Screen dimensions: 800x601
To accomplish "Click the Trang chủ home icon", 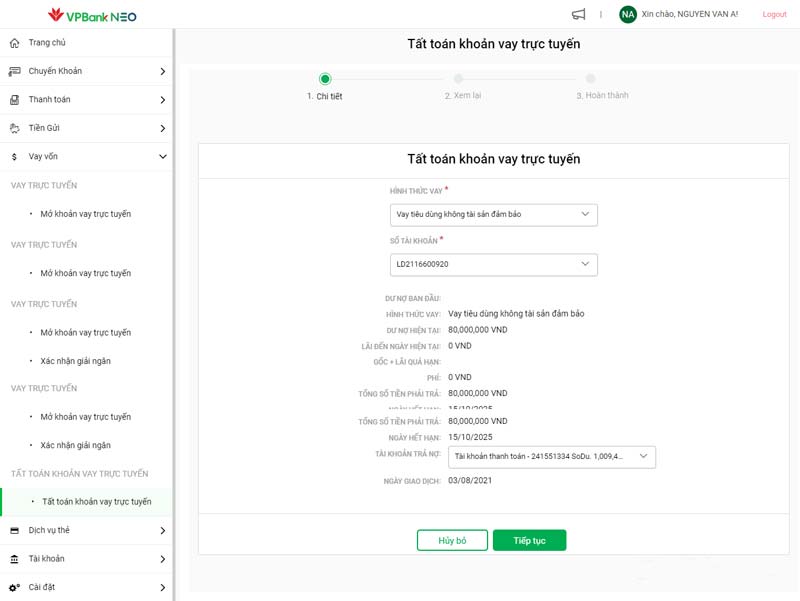I will (x=14, y=43).
